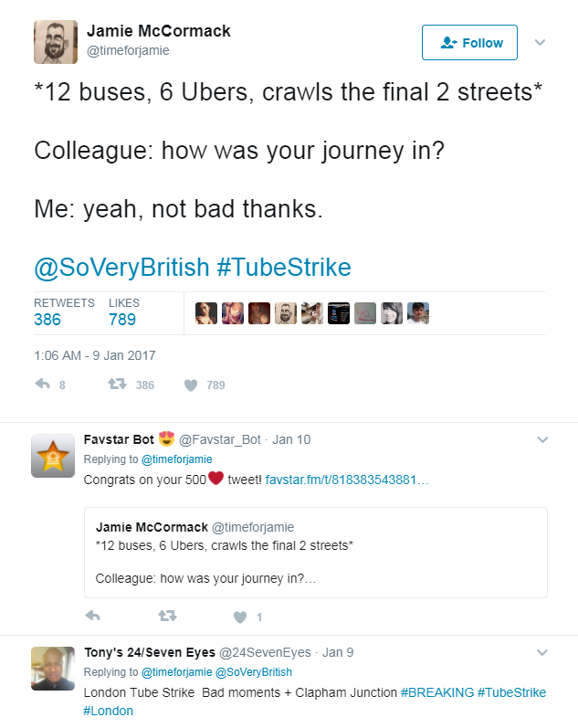Like the Favstar Bot reply tweet

[x=240, y=617]
